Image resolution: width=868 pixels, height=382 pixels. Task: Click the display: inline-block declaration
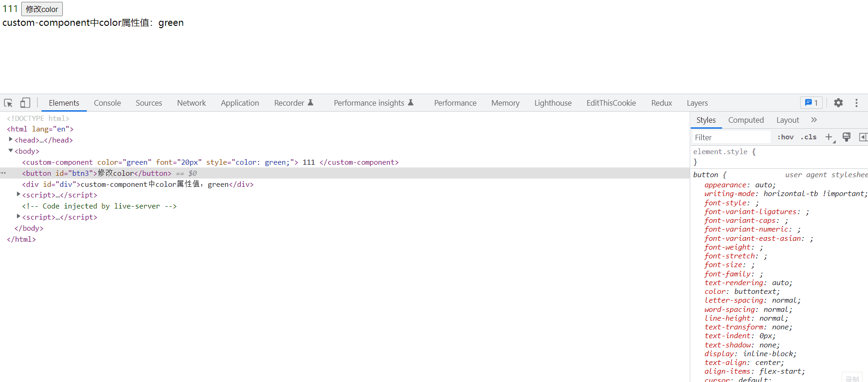click(751, 353)
